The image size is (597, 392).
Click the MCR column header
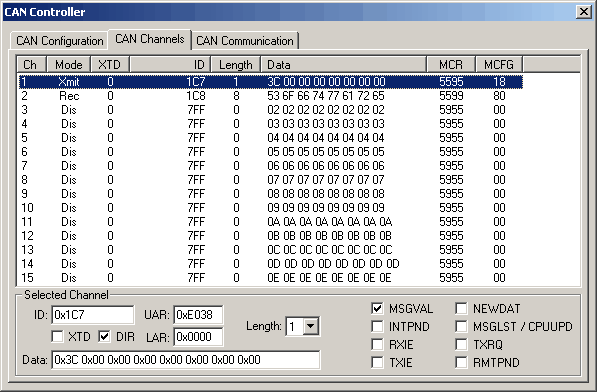click(451, 65)
